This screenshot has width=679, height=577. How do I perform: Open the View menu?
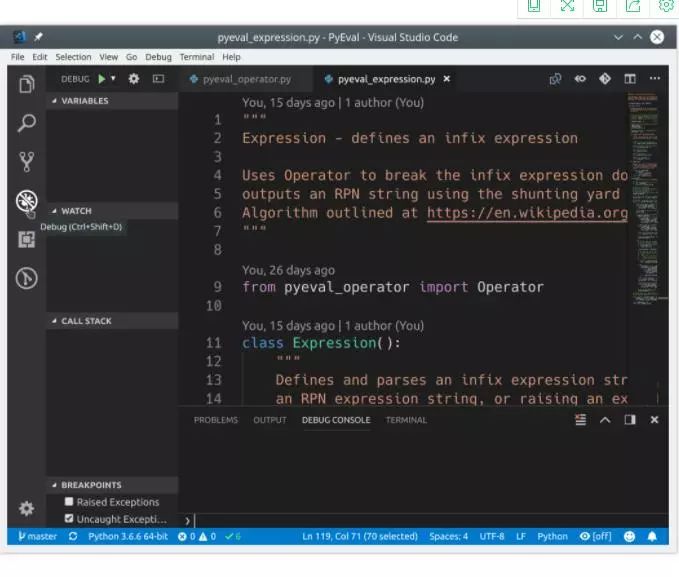pos(108,57)
